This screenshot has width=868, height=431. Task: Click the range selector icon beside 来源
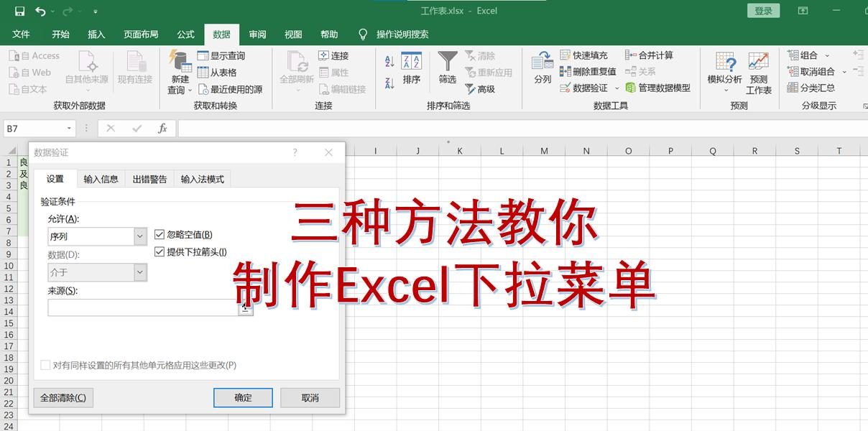click(246, 307)
